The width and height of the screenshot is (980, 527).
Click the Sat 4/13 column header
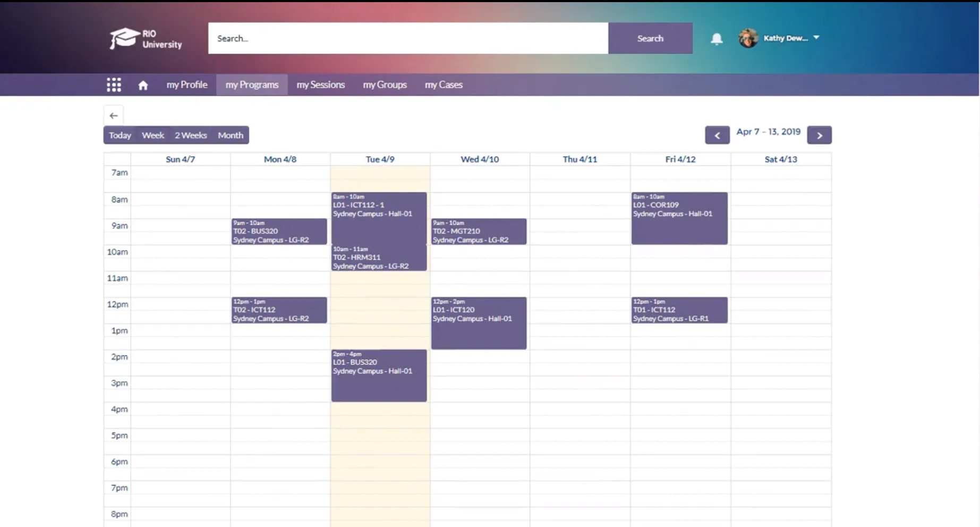coord(781,159)
